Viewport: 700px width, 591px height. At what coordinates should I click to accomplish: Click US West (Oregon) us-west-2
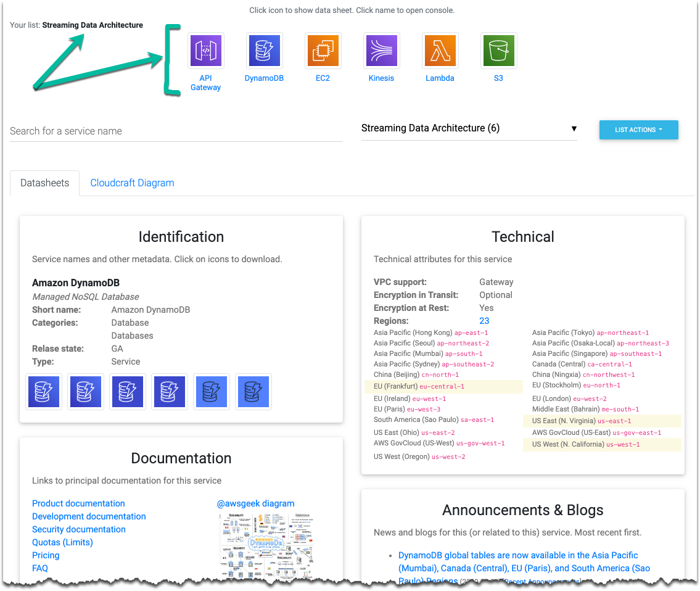click(x=419, y=457)
